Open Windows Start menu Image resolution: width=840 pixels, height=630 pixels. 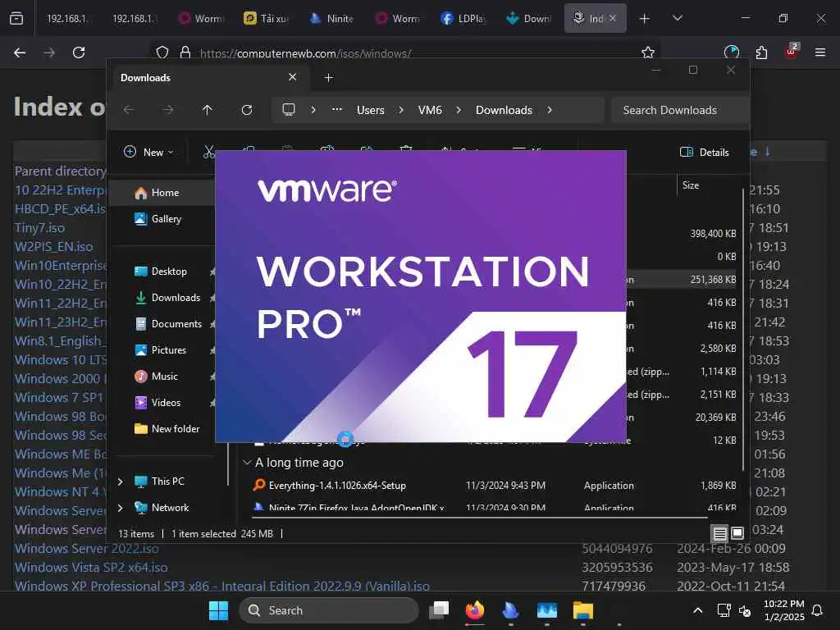point(218,610)
